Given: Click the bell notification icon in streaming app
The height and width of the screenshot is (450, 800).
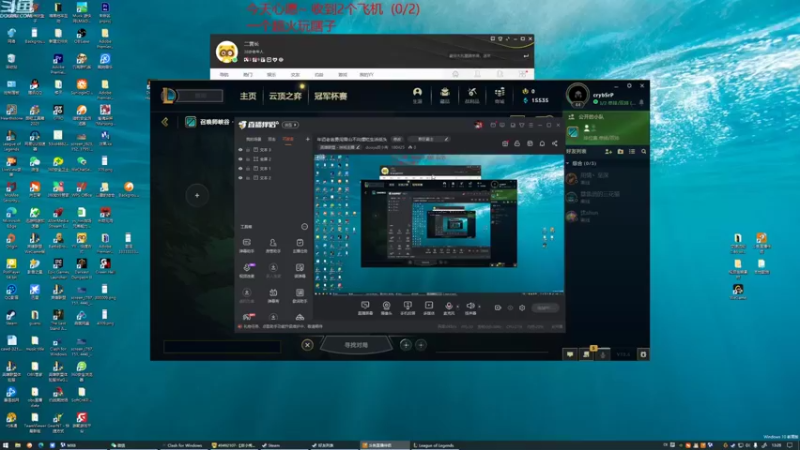Looking at the screenshot, I should coord(542,144).
